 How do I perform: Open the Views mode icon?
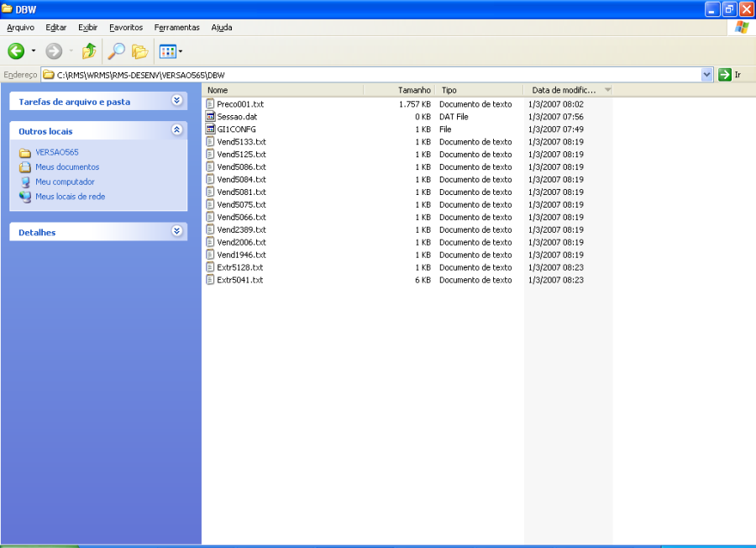pos(168,51)
